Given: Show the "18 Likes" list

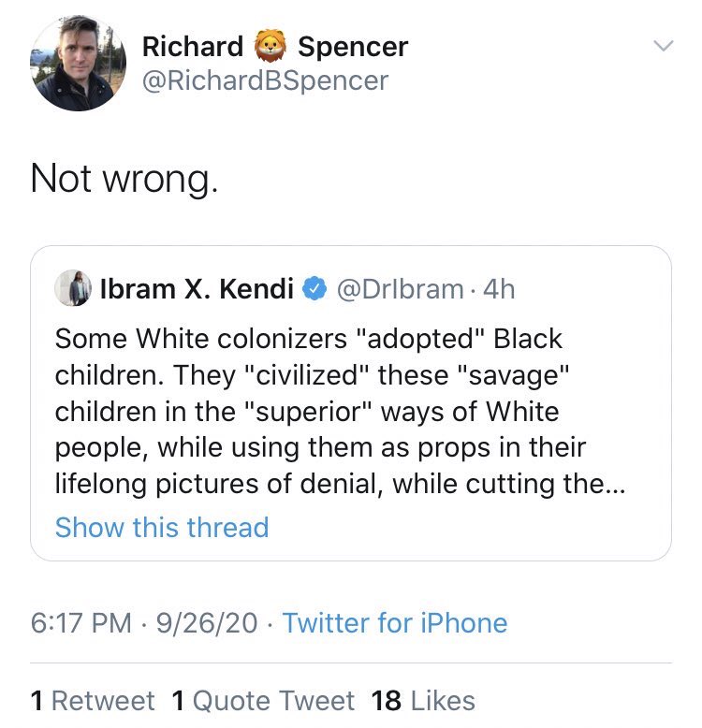Looking at the screenshot, I should (423, 700).
